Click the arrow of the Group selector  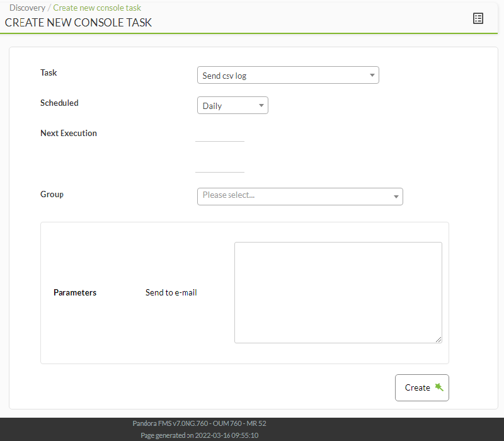tap(396, 197)
